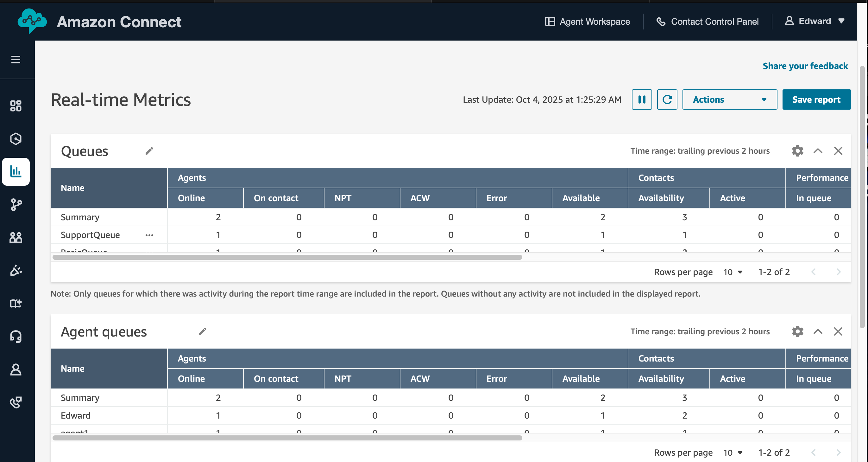
Task: Click the Queues table horizontal scrollbar
Action: (x=287, y=257)
